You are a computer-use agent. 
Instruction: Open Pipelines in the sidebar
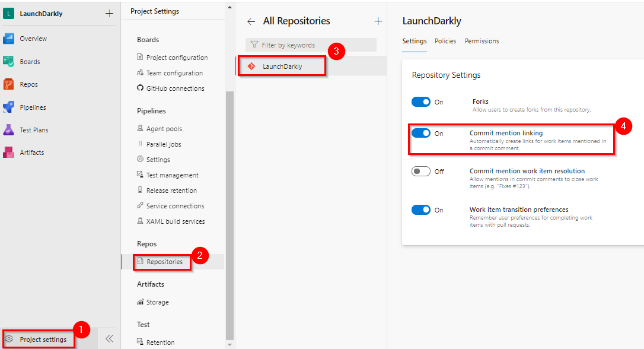tap(33, 107)
